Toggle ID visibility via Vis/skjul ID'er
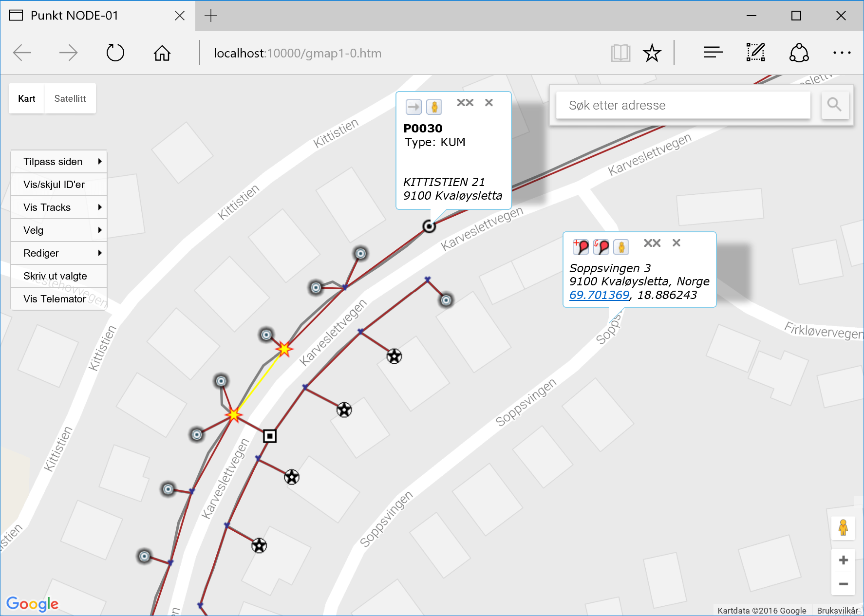Image resolution: width=864 pixels, height=616 pixels. [54, 185]
